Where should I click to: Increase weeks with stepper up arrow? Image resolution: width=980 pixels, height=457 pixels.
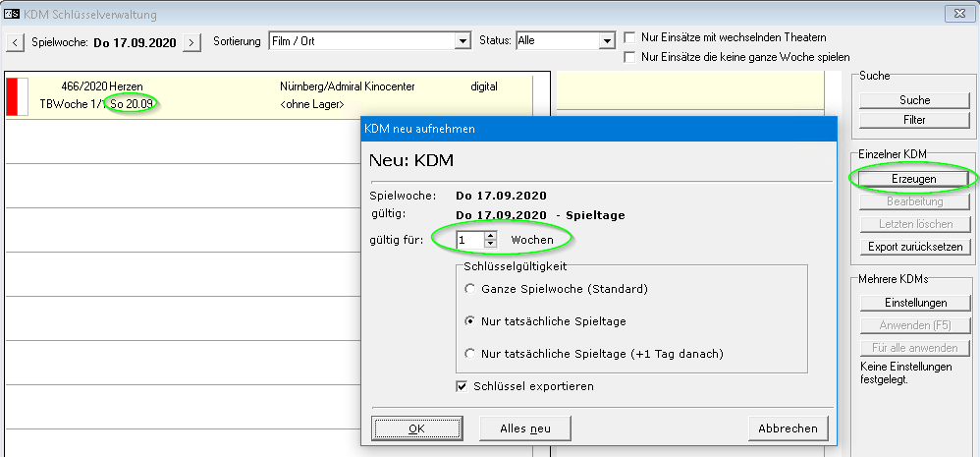tap(491, 235)
